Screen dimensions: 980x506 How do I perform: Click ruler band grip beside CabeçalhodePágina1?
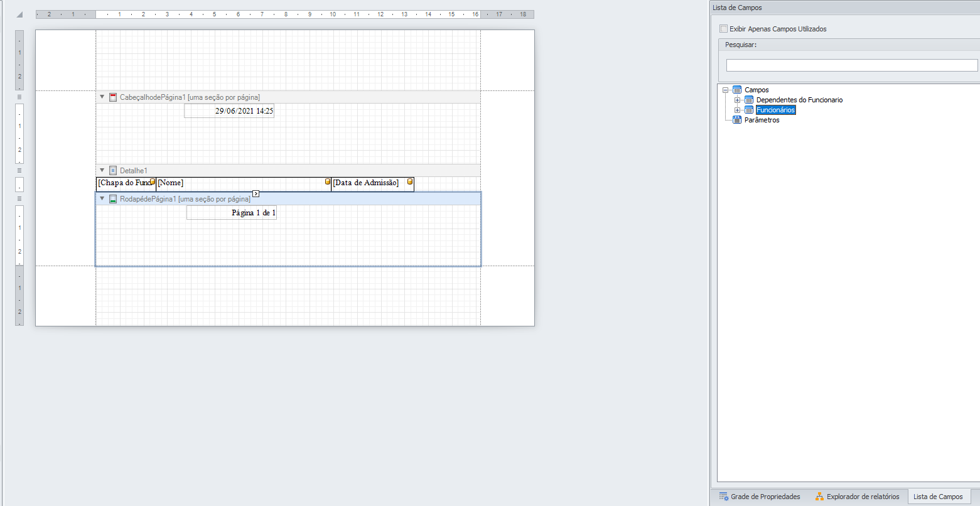tap(19, 97)
